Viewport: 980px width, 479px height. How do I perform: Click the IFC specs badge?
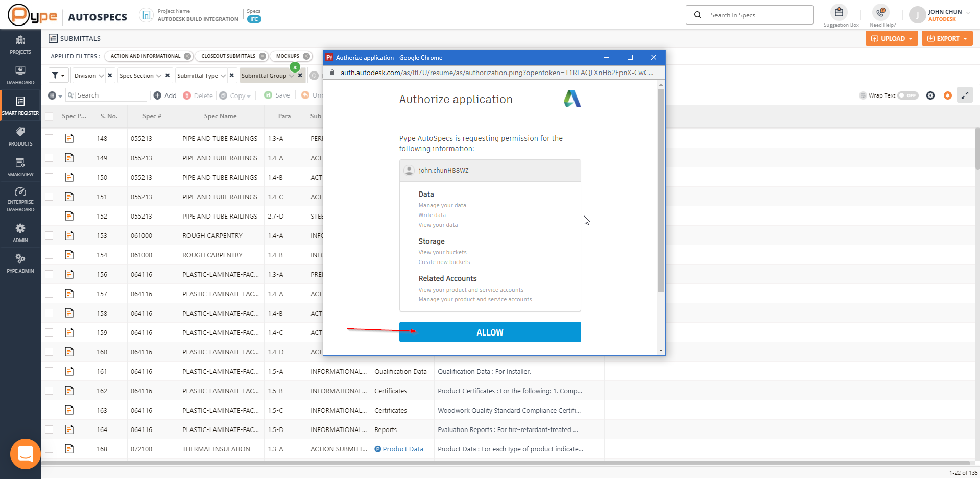click(254, 19)
